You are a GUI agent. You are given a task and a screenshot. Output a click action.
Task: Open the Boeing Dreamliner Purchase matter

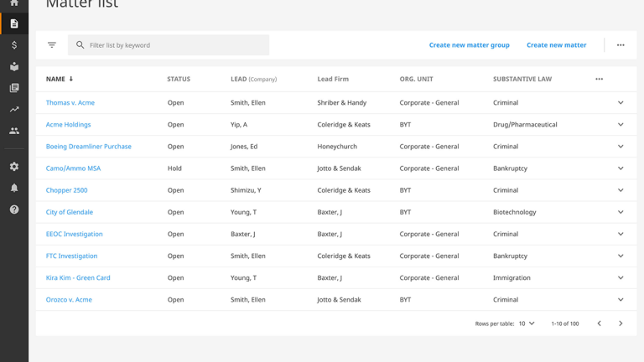point(89,147)
